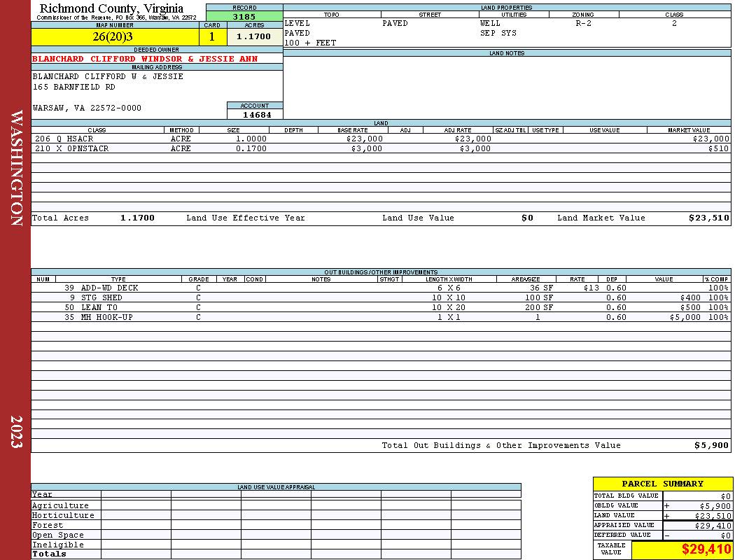Click the zoning value R-2
The image size is (735, 560).
584,23
